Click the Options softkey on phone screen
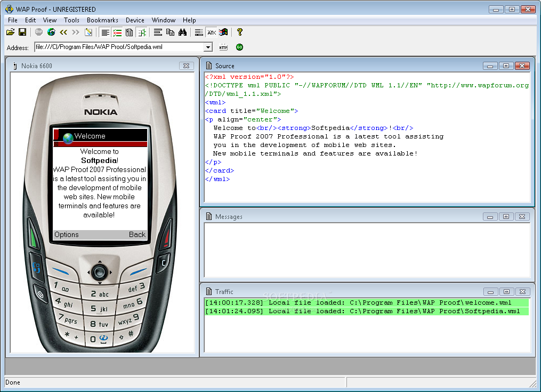 point(67,234)
